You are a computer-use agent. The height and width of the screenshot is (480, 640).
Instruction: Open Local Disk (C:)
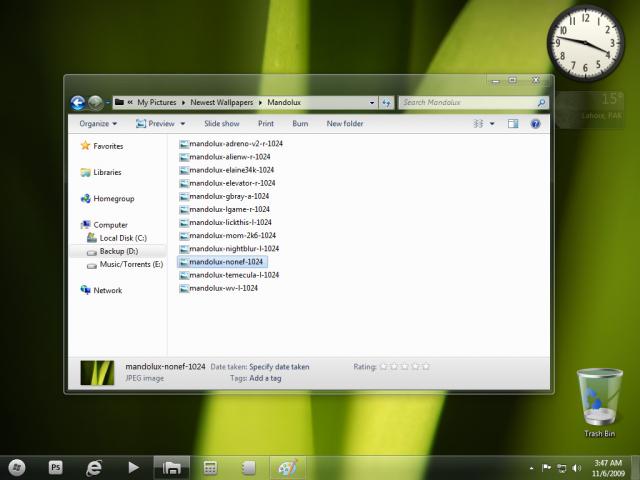point(117,238)
